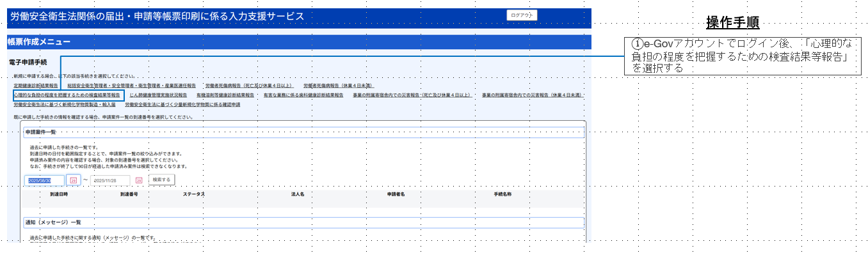Viewport: 868px width, 253px height.
Task: Click the 検索する button
Action: tap(162, 180)
